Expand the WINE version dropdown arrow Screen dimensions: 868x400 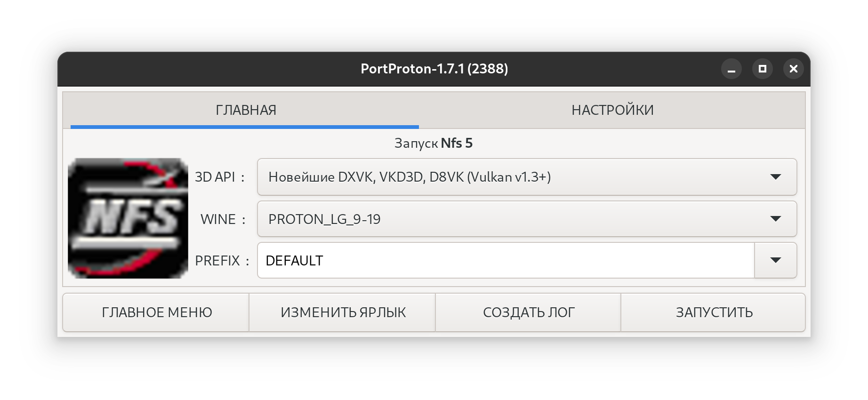point(775,219)
